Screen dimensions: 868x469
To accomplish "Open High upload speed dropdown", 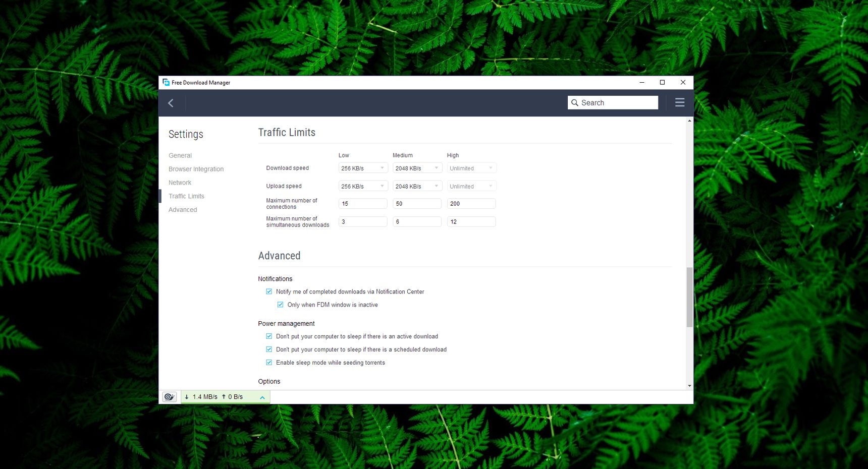I will click(471, 186).
